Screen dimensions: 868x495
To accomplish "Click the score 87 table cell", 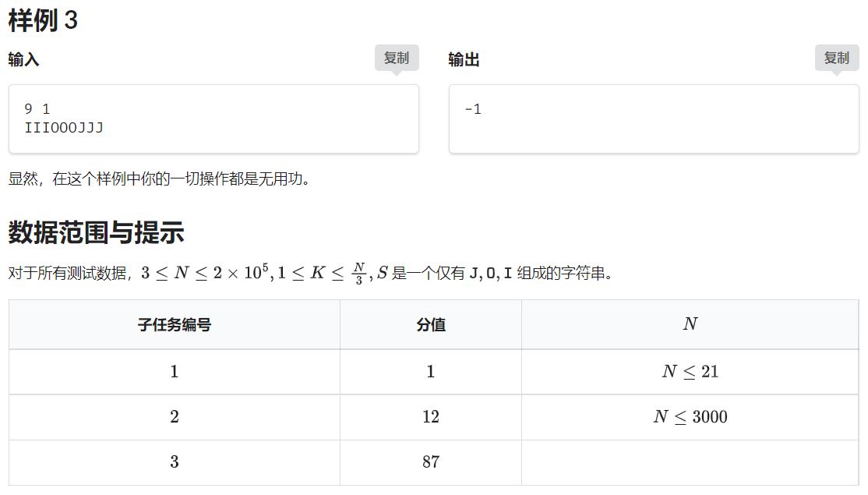I will coord(430,461).
